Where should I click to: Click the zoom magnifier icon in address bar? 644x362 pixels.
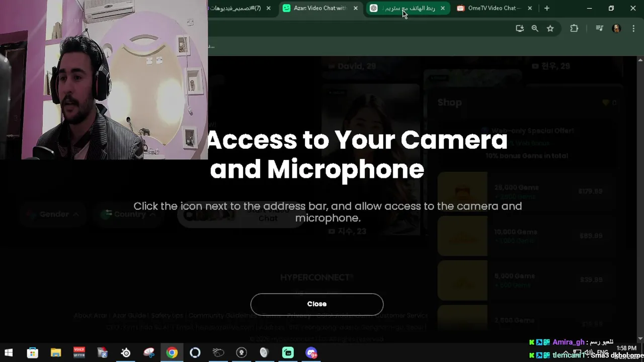point(535,29)
